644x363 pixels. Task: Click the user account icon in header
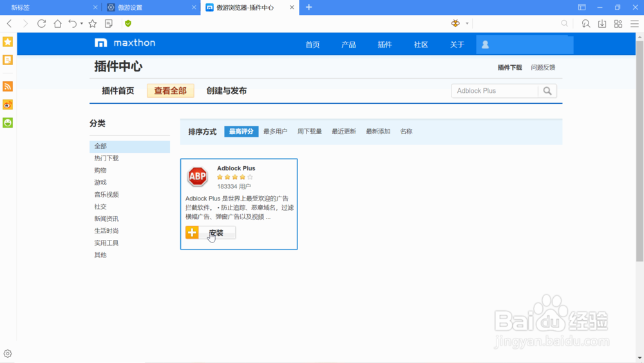[485, 44]
